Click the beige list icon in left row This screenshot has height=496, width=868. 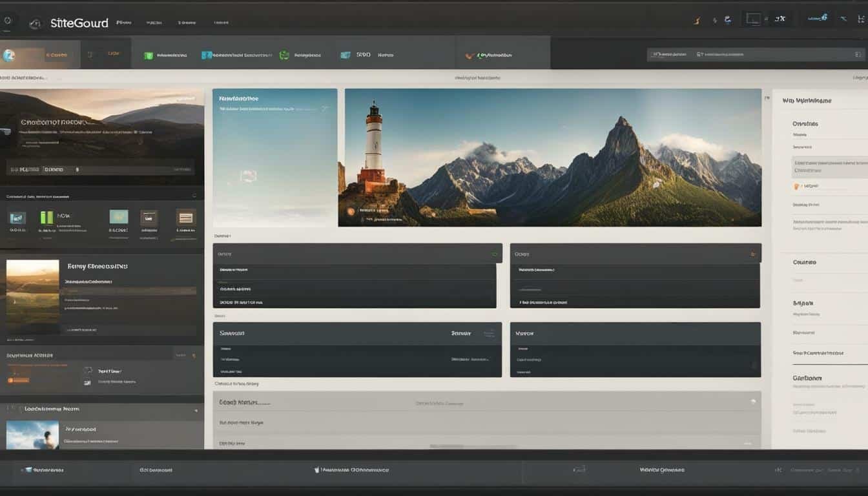coord(186,218)
